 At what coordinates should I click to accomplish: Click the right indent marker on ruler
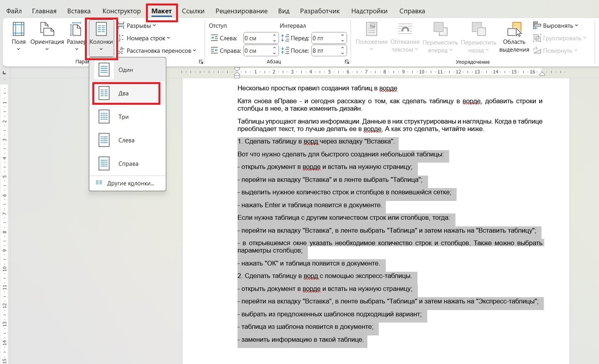click(543, 73)
